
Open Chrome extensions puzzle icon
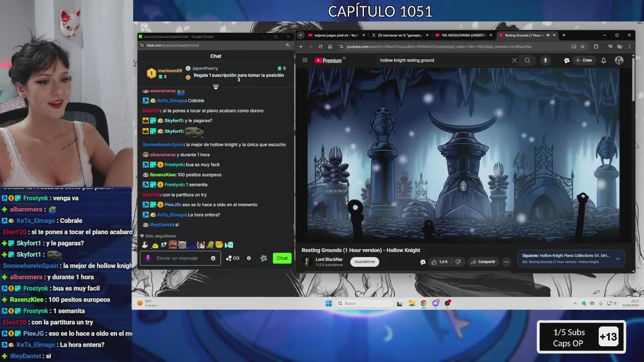pos(596,46)
